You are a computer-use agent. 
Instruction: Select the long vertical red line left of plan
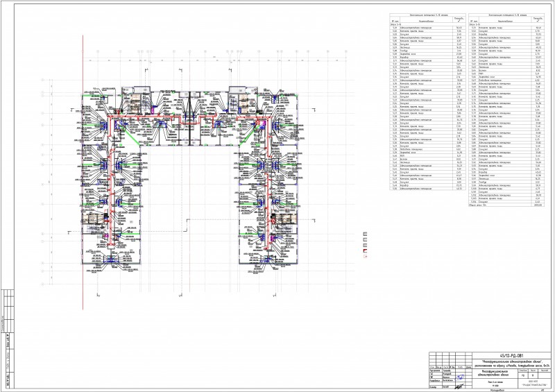[x=83, y=172]
